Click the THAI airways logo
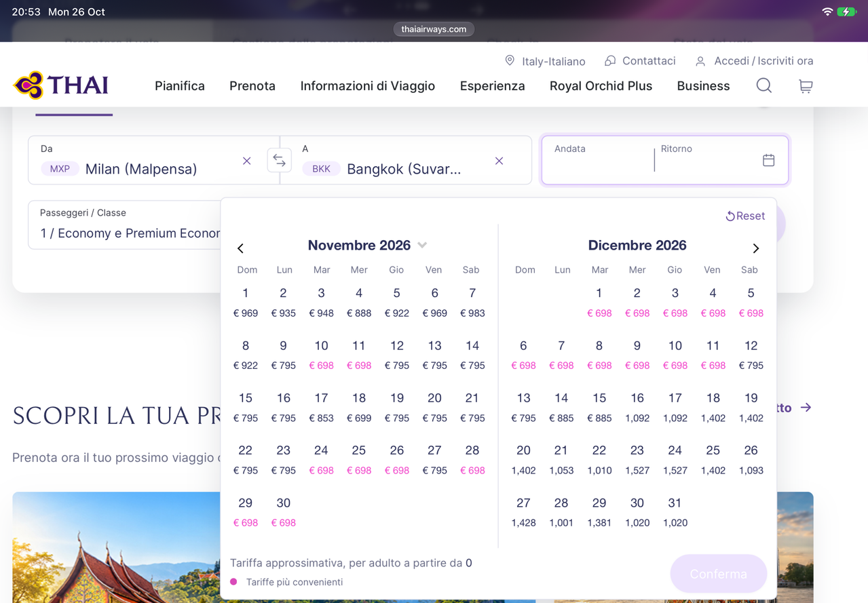 pos(61,85)
